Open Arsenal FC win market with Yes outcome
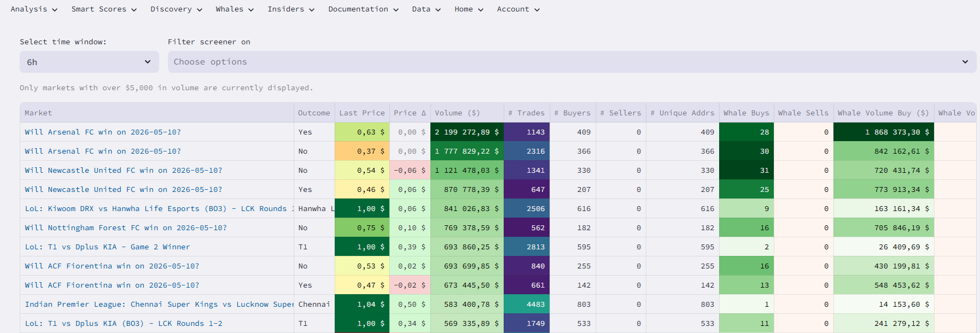The height and width of the screenshot is (333, 980). (103, 132)
